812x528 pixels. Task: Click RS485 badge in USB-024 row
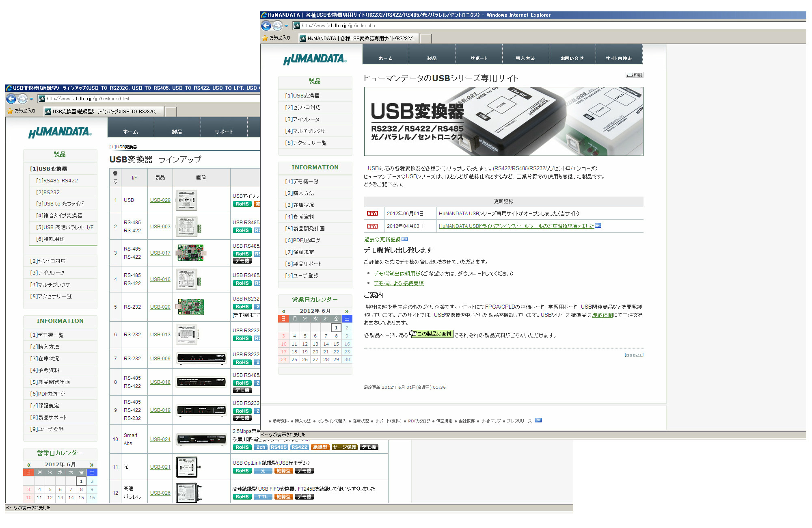(x=279, y=447)
